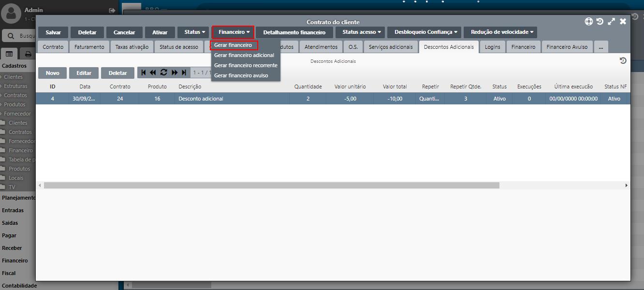Image resolution: width=644 pixels, height=290 pixels.
Task: Jump to last page of records
Action: point(184,72)
